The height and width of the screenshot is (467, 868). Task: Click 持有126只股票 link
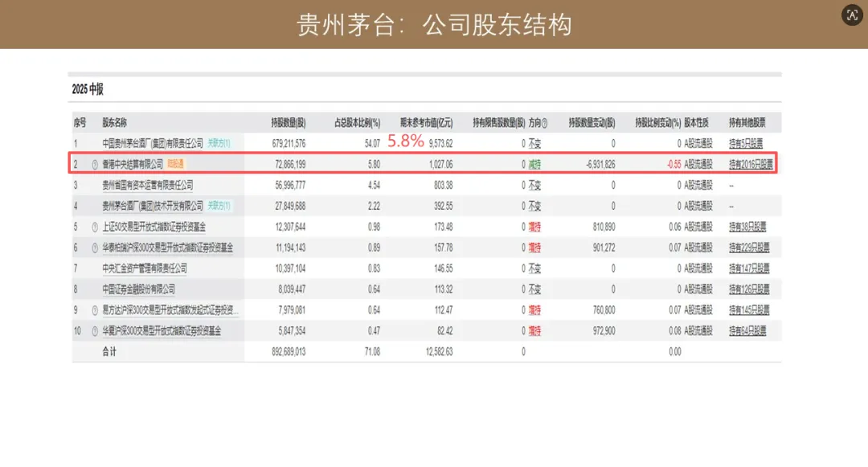tap(749, 289)
